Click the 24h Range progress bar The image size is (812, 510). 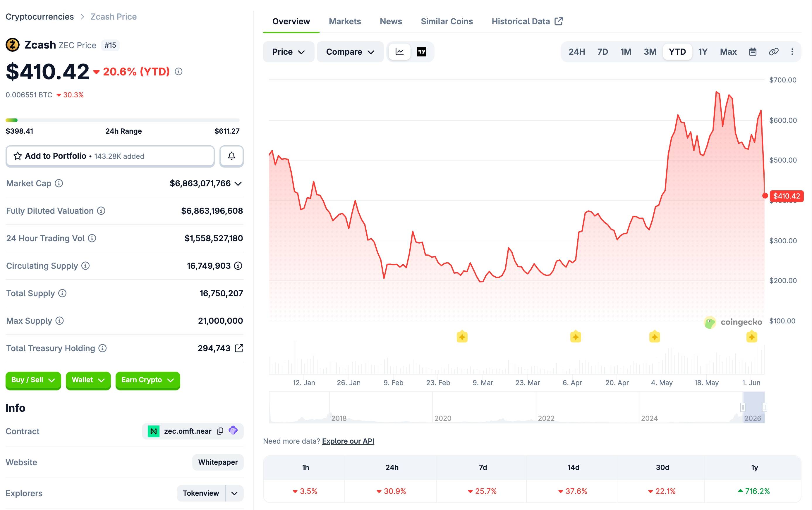123,120
